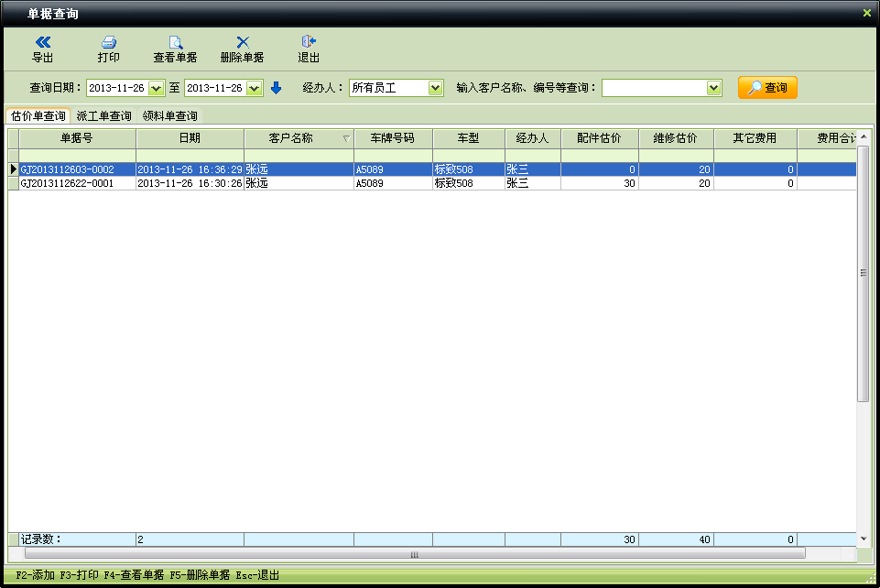This screenshot has width=880, height=588.
Task: Select row GJ2013112603-0002
Action: [432, 169]
